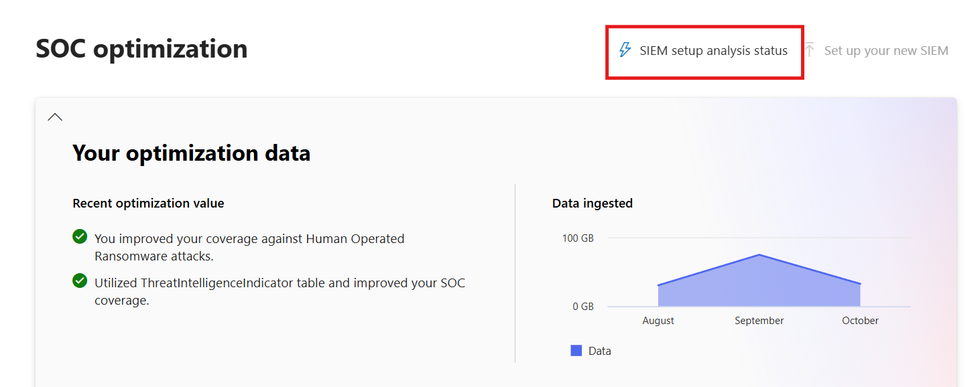
Task: Click the October label on the chart
Action: 860,320
